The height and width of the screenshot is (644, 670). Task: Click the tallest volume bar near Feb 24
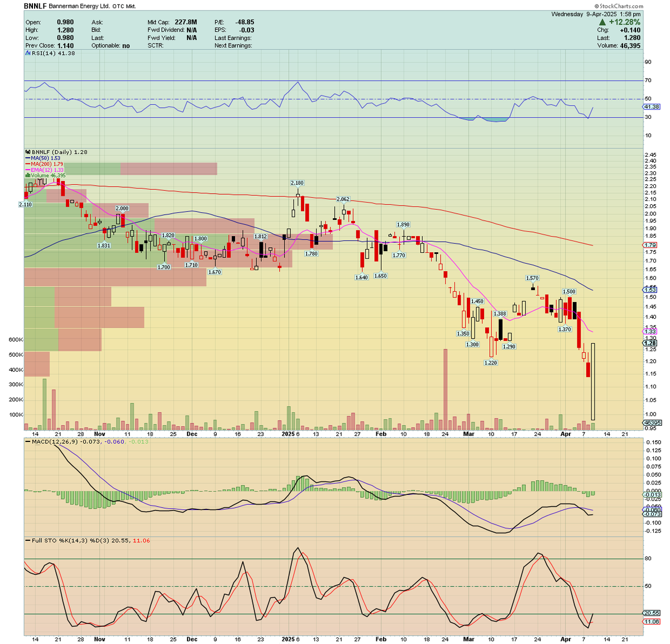point(445,390)
